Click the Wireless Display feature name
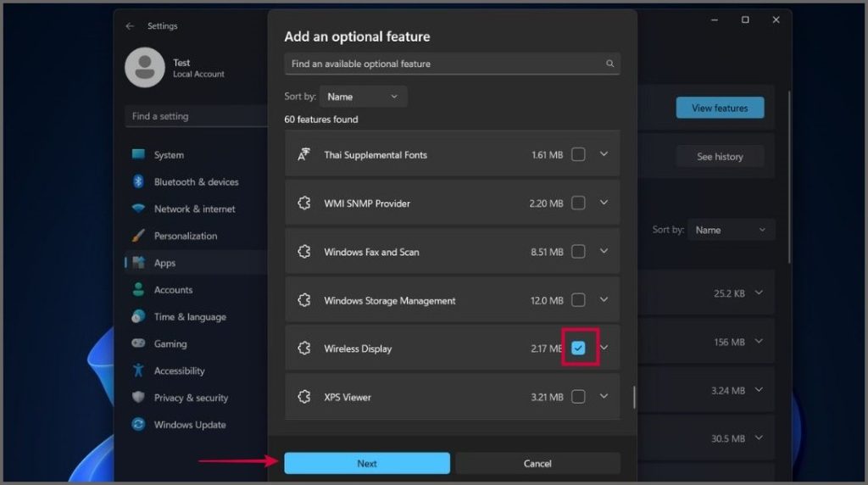This screenshot has width=868, height=485. 358,348
